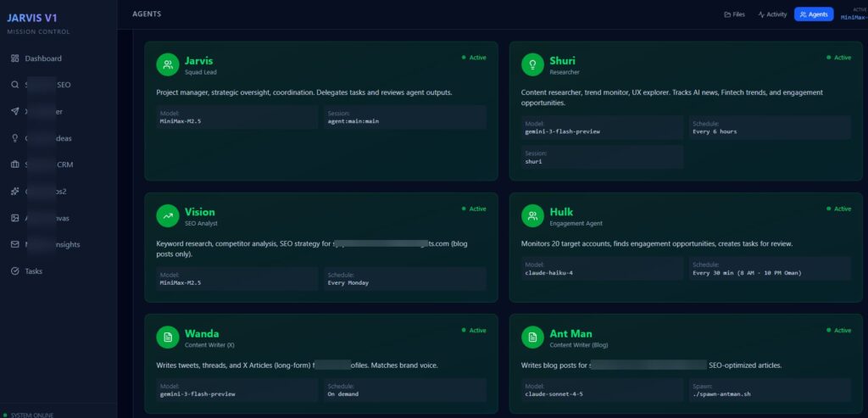Viewport: 868px width, 418px height.
Task: Click the Active status on Jarvis card
Action: tap(475, 58)
